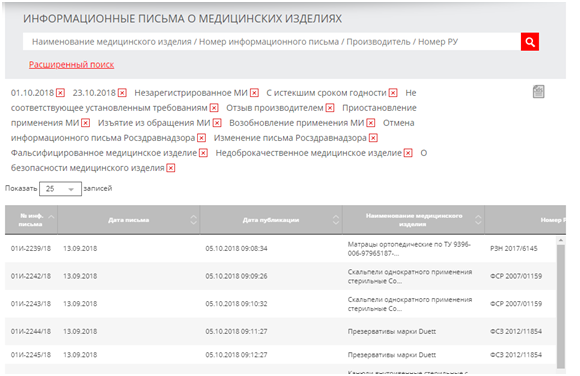
Task: Remove the С истекшим сроком годности filter
Action: coord(393,93)
